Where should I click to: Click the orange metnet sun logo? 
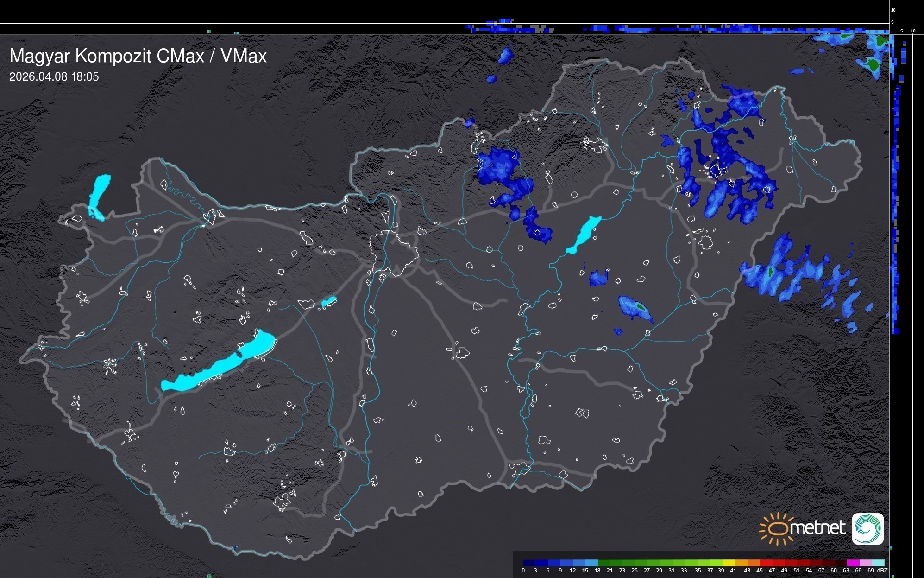coord(777,528)
